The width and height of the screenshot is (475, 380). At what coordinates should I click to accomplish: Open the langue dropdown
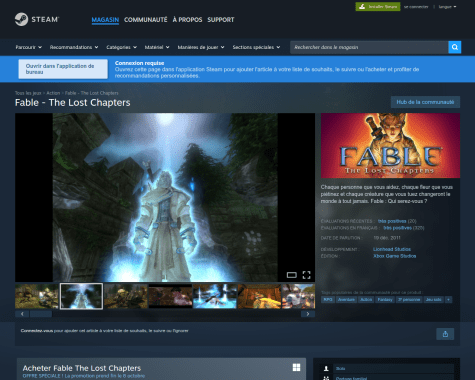(x=447, y=7)
